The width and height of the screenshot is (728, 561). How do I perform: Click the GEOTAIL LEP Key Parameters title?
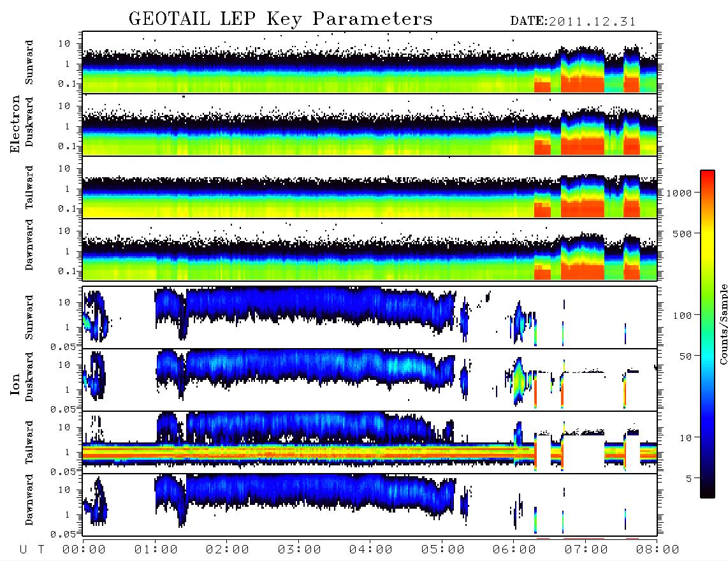(x=280, y=19)
